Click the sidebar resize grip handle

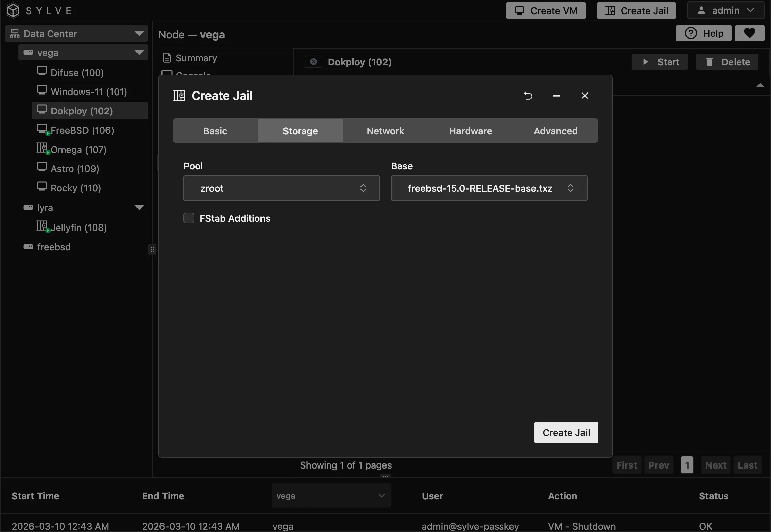(x=152, y=249)
